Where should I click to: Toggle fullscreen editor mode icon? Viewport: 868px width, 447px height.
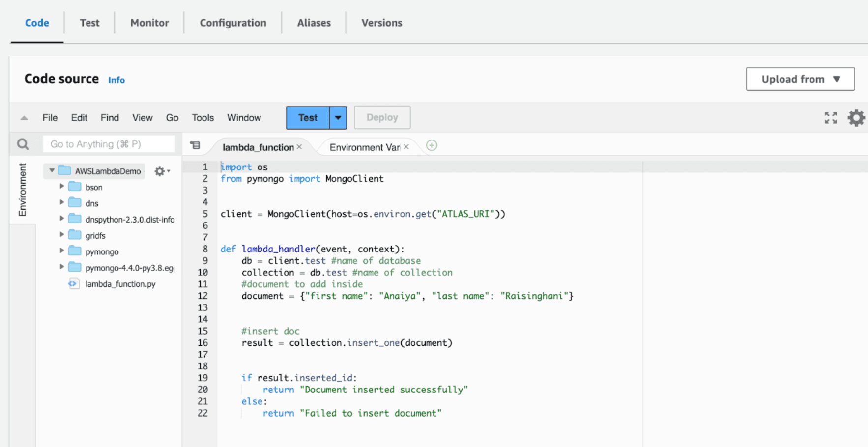[830, 118]
